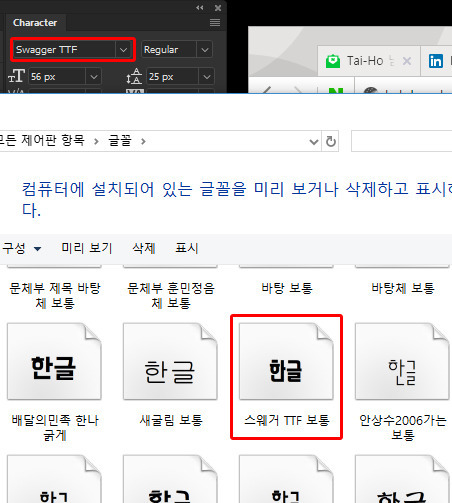Click the 문체부 훈민정음체 보통 label
This screenshot has height=503, width=452.
coord(171,295)
